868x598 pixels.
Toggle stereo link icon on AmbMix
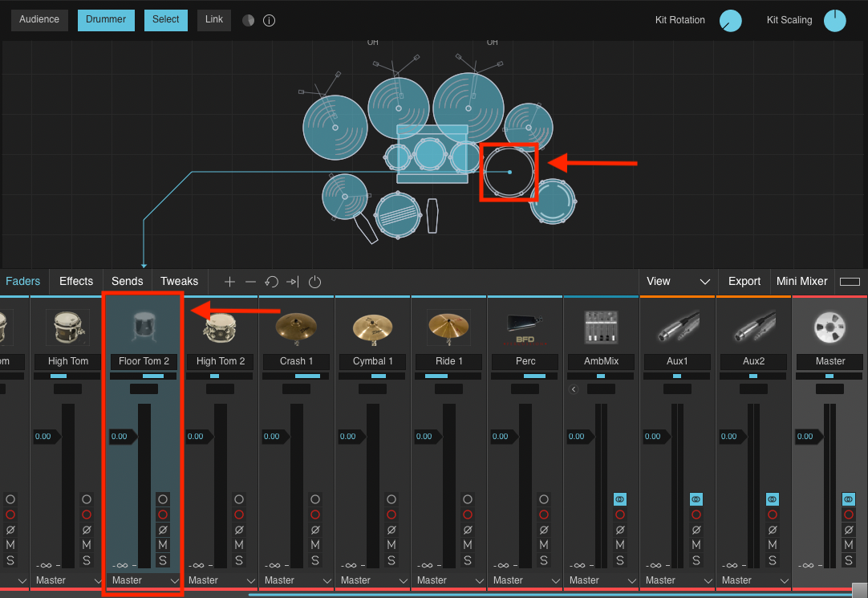coord(620,499)
